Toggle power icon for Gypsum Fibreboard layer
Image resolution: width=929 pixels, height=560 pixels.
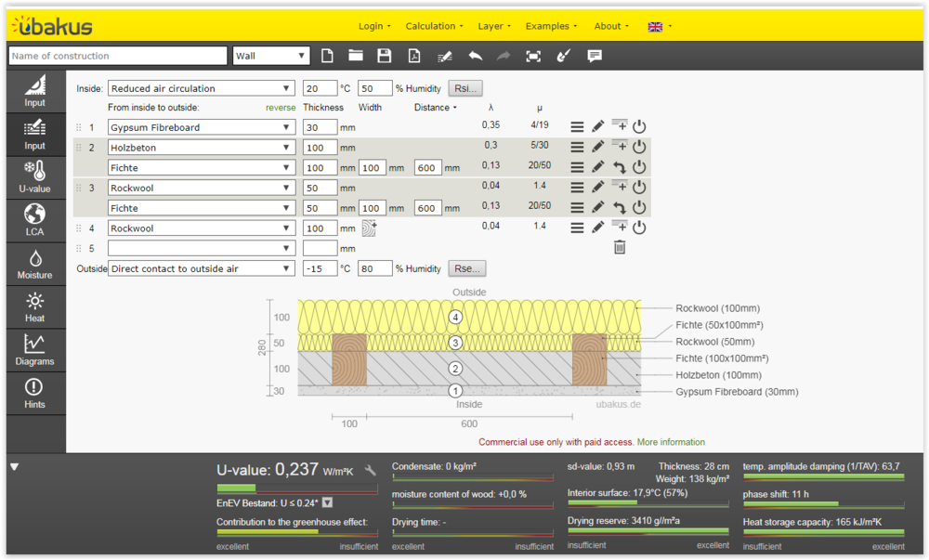coord(639,127)
